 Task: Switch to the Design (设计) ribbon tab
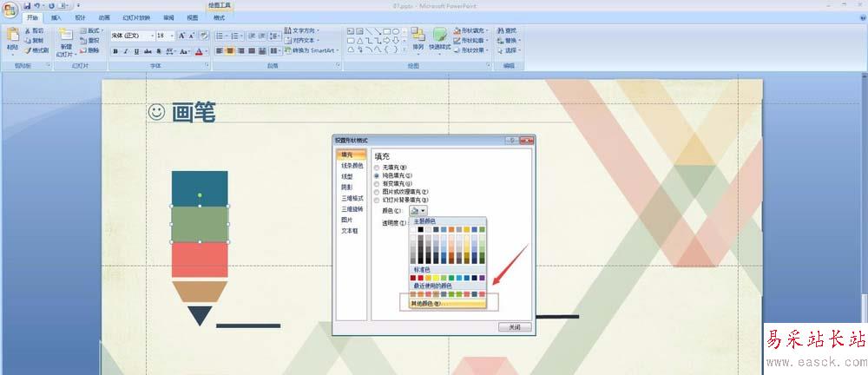click(x=80, y=17)
